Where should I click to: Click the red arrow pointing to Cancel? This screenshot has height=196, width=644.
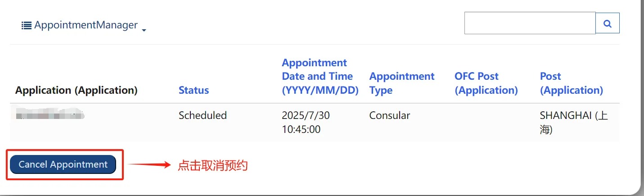(x=149, y=165)
